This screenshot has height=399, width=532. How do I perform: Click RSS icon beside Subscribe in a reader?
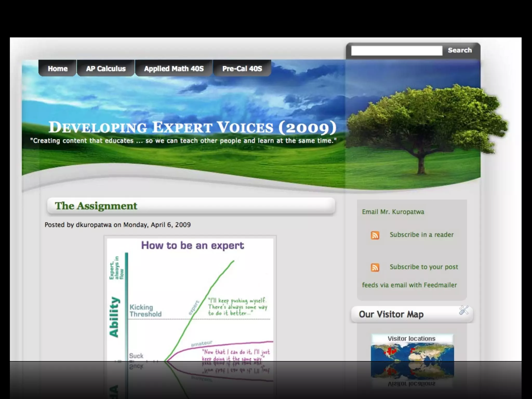click(375, 235)
